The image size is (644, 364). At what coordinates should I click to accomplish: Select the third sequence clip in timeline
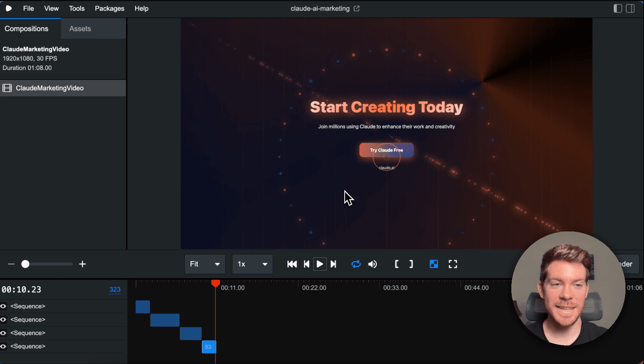tap(190, 333)
